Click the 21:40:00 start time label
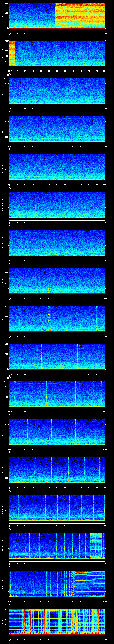 point(9,298)
